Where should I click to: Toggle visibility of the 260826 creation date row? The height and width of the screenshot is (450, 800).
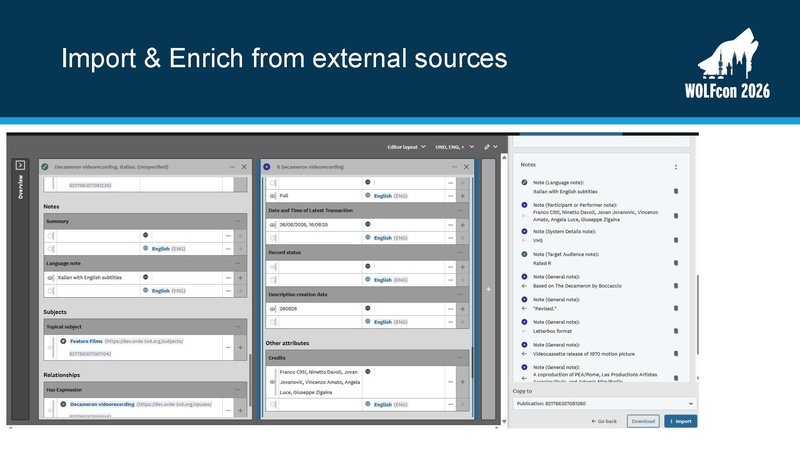pos(272,309)
